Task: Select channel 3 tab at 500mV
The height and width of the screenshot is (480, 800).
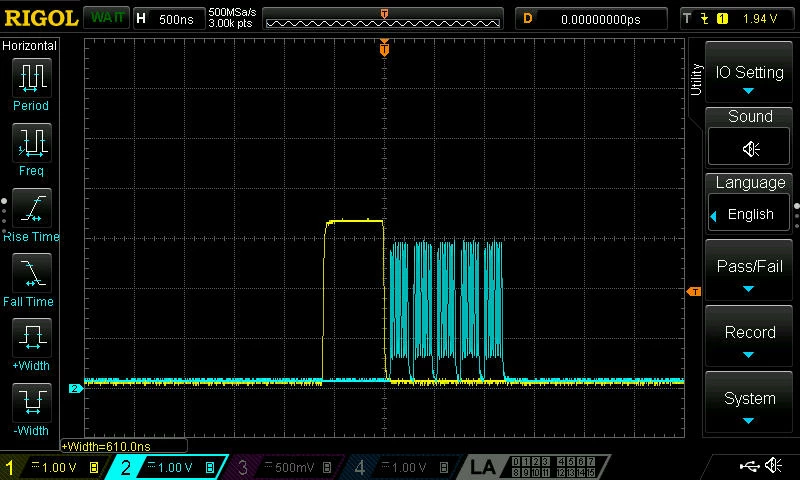Action: [286, 467]
